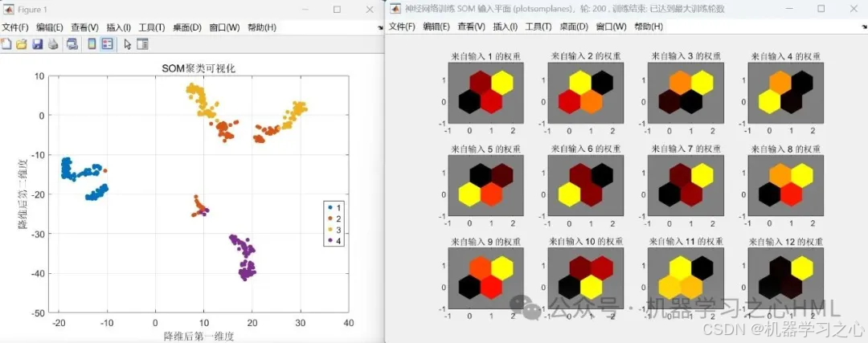
Task: Open 帮助(H) menu in Figure 1
Action: [261, 27]
